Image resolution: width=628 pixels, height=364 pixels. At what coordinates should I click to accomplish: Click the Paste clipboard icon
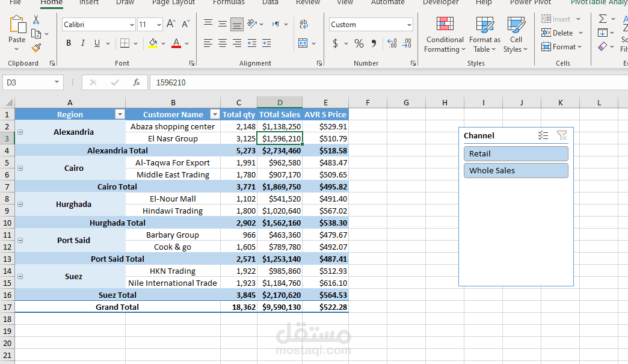[17, 25]
